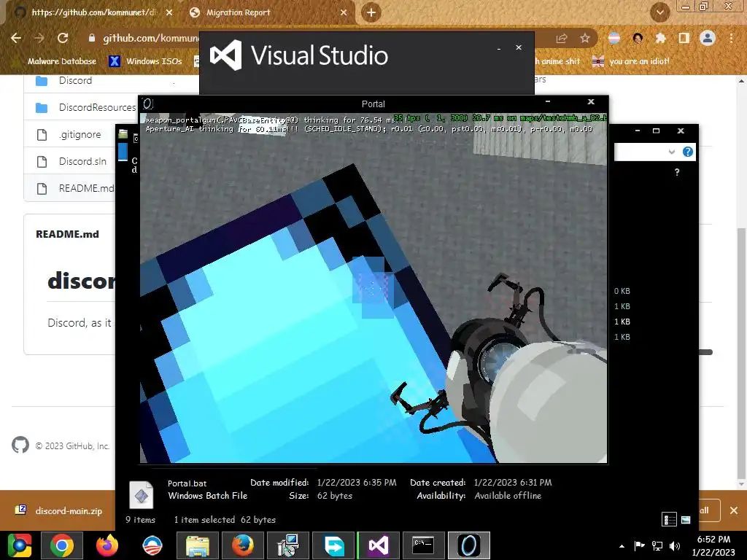The image size is (747, 560).
Task: Open the Malware Database bookmark
Action: click(62, 61)
